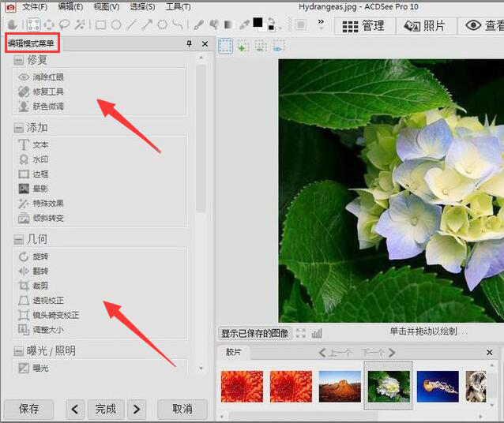The width and height of the screenshot is (504, 423).
Task: Open the 倾斜转变 tilt-shift tool
Action: click(41, 219)
